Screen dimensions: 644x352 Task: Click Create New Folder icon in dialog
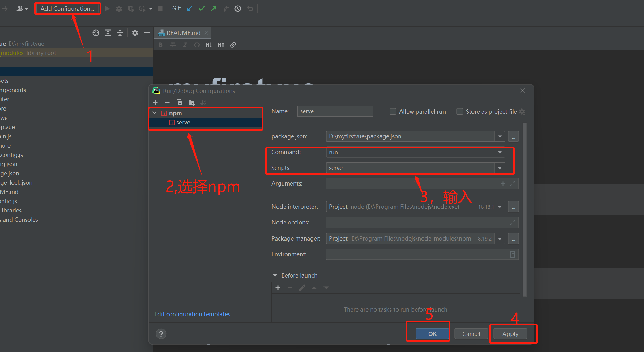click(192, 103)
